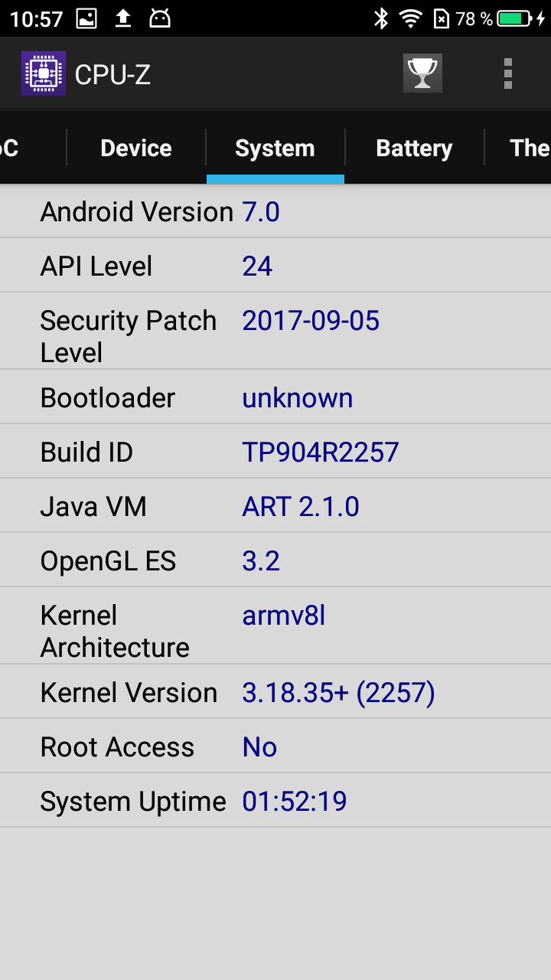The width and height of the screenshot is (551, 980).
Task: Tap the Bluetooth status bar icon
Action: click(x=381, y=18)
